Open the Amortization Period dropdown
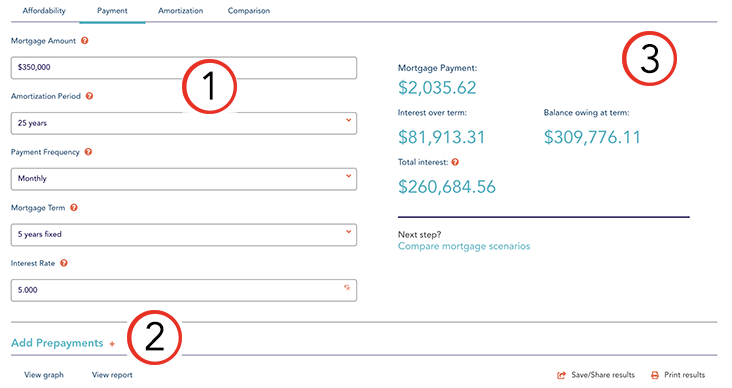Image resolution: width=732 pixels, height=388 pixels. point(184,123)
